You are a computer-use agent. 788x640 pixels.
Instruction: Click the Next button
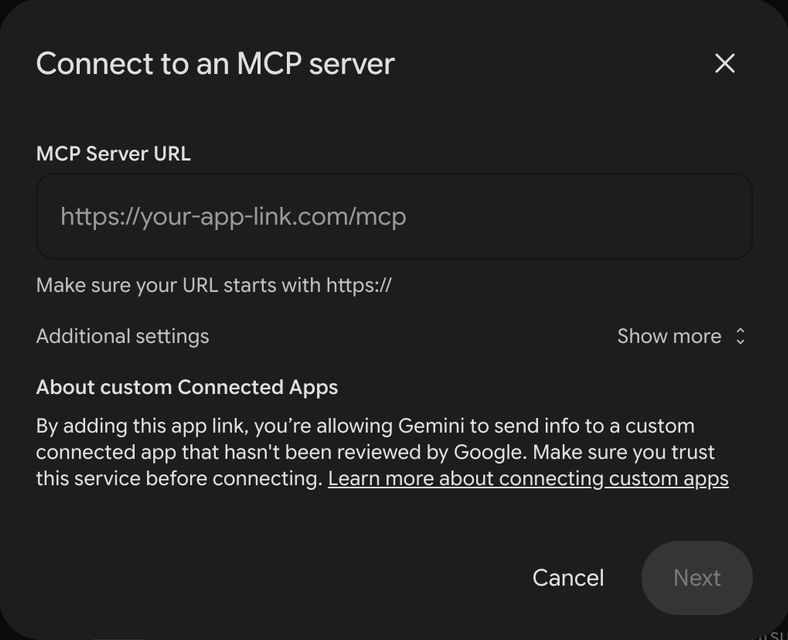(697, 578)
